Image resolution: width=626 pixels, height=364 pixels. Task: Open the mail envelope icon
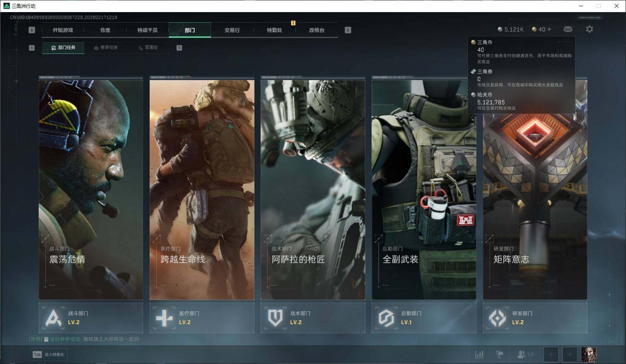click(x=568, y=29)
